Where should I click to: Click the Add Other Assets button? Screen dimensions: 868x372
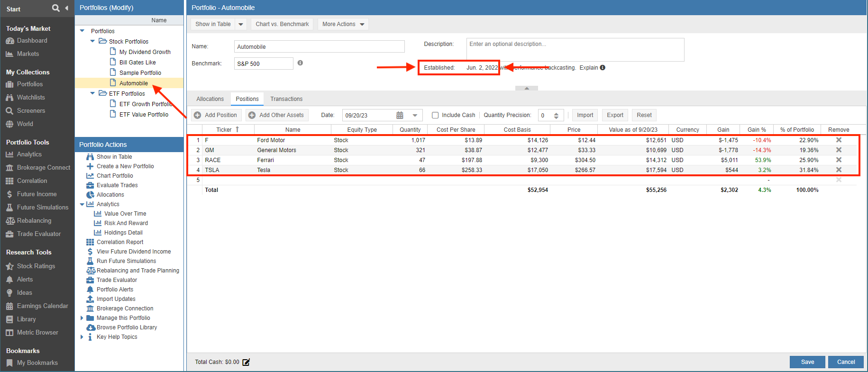tap(277, 115)
